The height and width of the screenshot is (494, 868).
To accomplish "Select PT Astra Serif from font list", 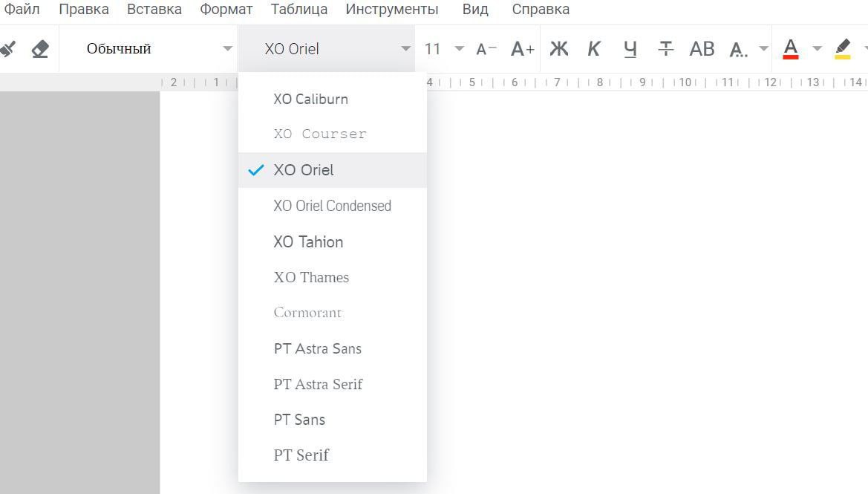I will coord(318,384).
